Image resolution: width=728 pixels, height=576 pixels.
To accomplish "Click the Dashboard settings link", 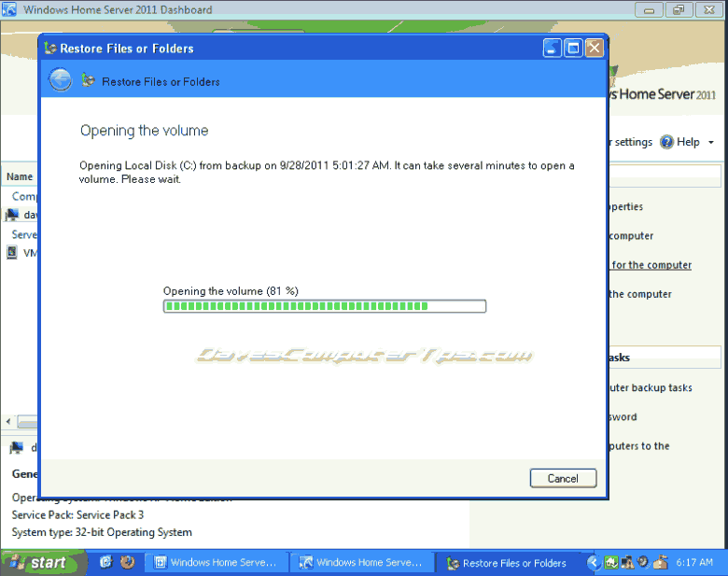I will 632,142.
